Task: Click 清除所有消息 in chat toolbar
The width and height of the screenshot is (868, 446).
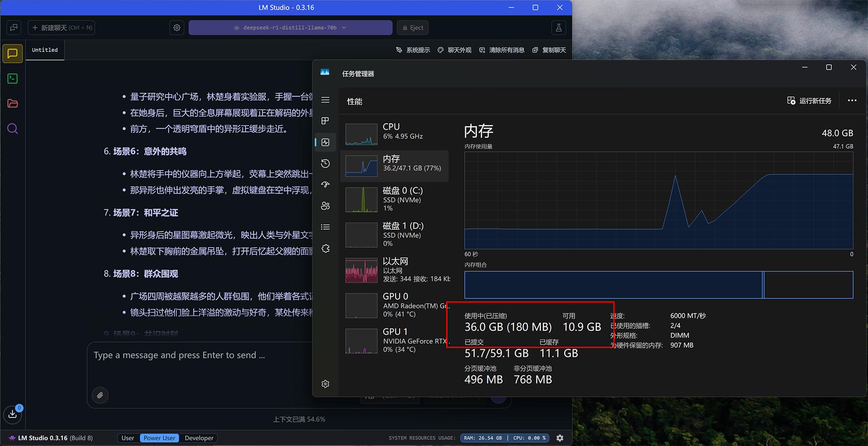Action: [501, 50]
